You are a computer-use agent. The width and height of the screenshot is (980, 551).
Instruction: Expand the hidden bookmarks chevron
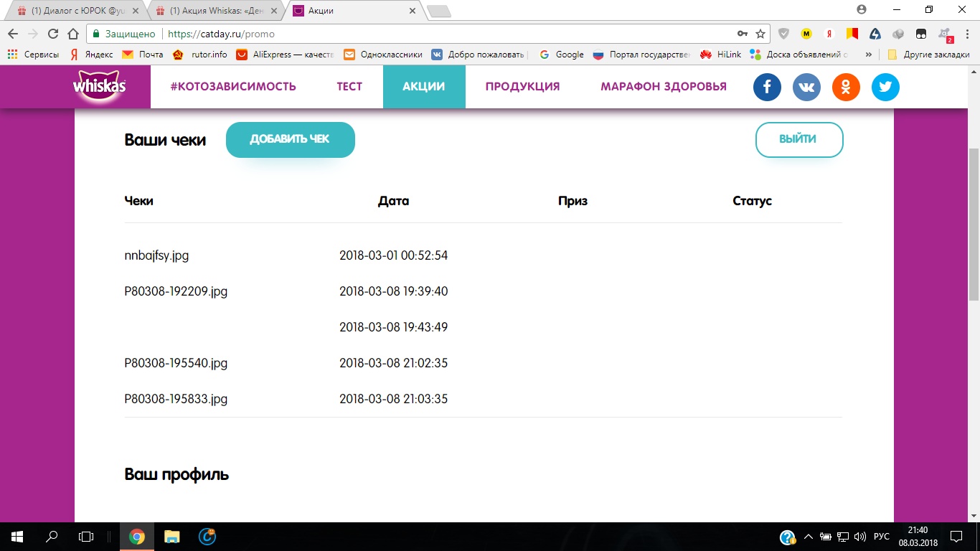coord(869,55)
